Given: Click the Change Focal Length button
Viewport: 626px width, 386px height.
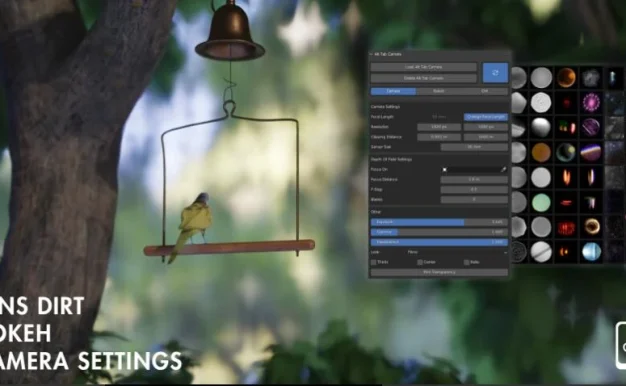Looking at the screenshot, I should click(485, 117).
